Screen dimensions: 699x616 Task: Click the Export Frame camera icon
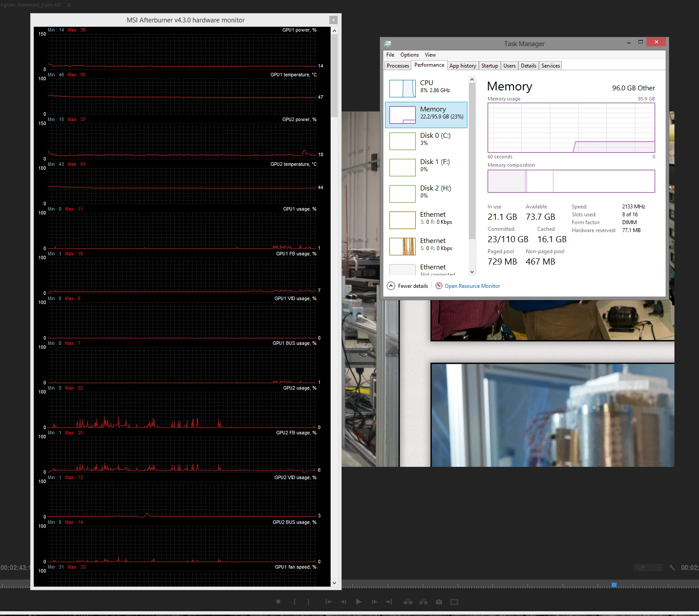tap(439, 602)
